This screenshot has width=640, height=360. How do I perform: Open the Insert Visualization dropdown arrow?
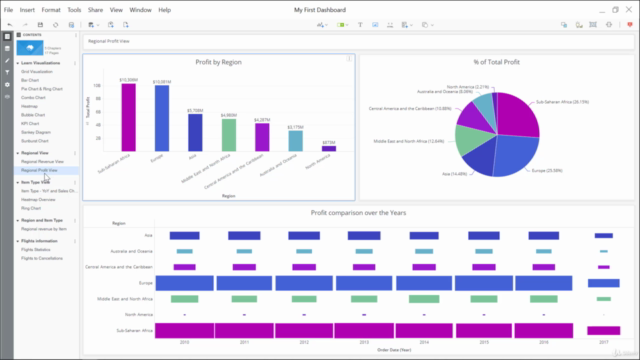(x=327, y=25)
